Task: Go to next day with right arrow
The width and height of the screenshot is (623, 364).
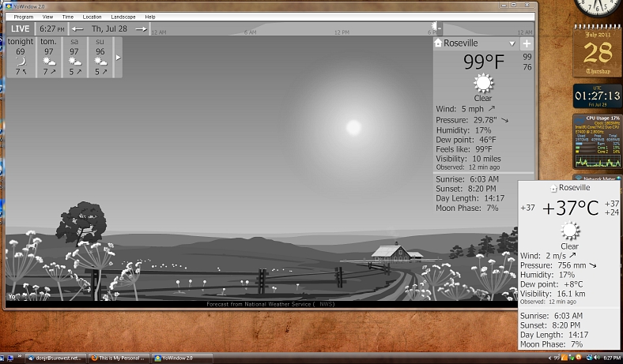Action: pyautogui.click(x=141, y=29)
